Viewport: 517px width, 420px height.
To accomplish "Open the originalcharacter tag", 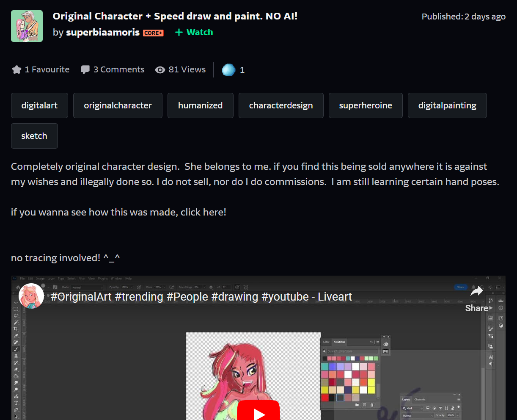I will 118,105.
